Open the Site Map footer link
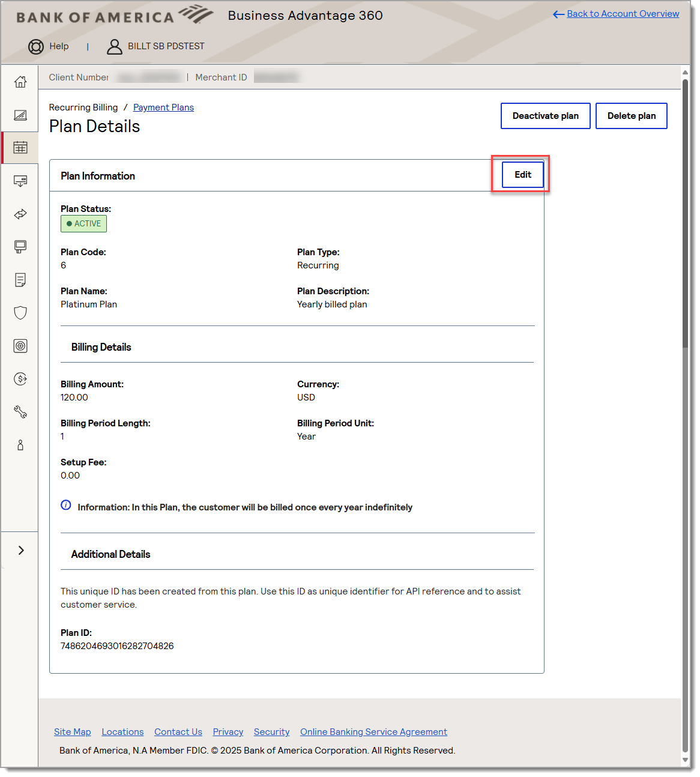 pos(73,732)
